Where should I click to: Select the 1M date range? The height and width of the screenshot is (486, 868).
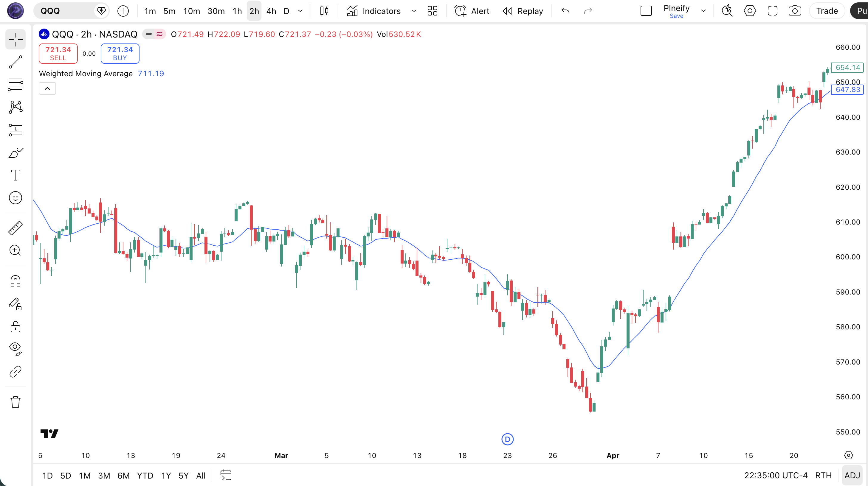coord(85,475)
